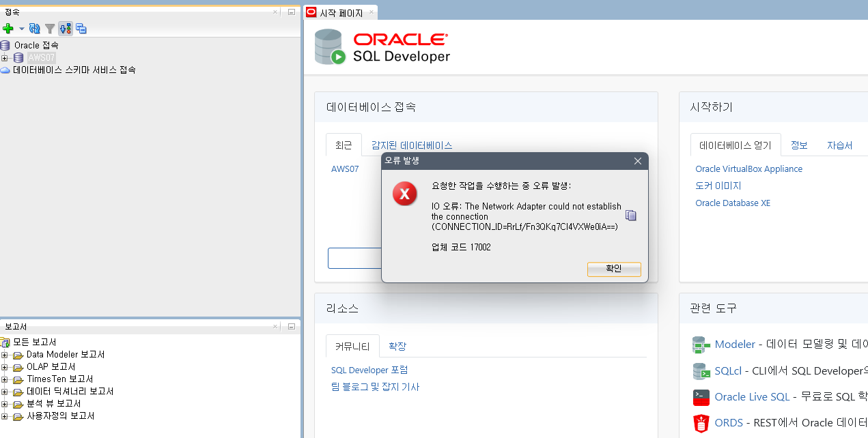Image resolution: width=868 pixels, height=438 pixels.
Task: Click the Network Adapter error message text
Action: [527, 216]
